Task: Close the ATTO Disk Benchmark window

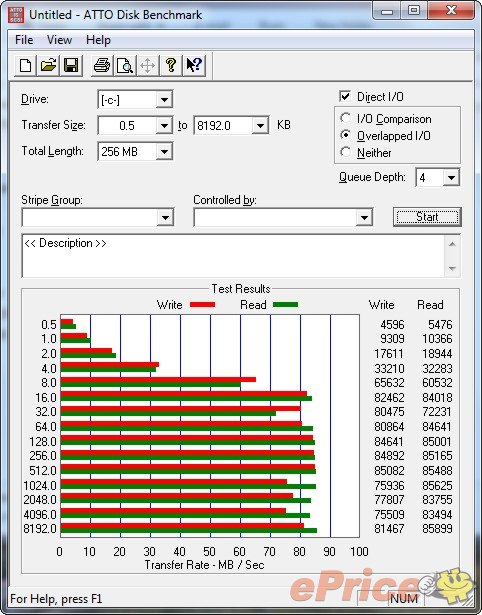Action: tap(451, 11)
